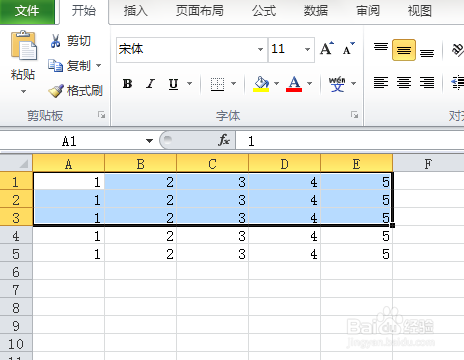The image size is (464, 360).
Task: Switch to the 视图 view tab
Action: click(x=420, y=11)
